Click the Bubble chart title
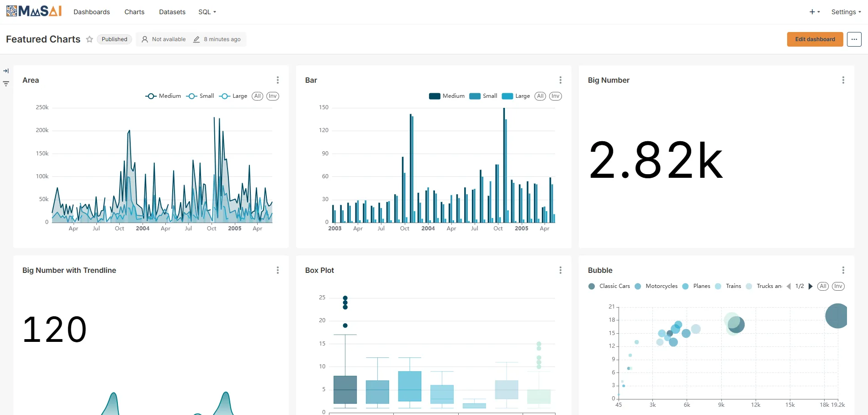868x415 pixels. [600, 270]
